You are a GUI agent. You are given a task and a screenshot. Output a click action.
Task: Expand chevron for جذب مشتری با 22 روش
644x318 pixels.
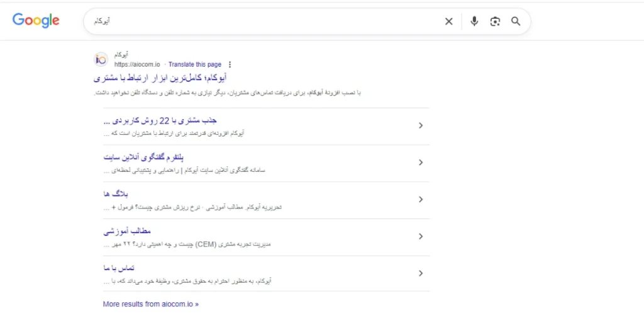tap(421, 125)
